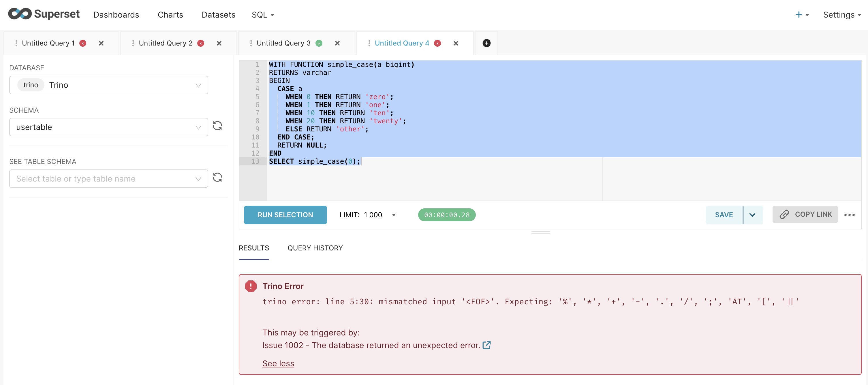Viewport: 868px width, 385px height.
Task: Open the usertable schema dropdown
Action: point(108,127)
